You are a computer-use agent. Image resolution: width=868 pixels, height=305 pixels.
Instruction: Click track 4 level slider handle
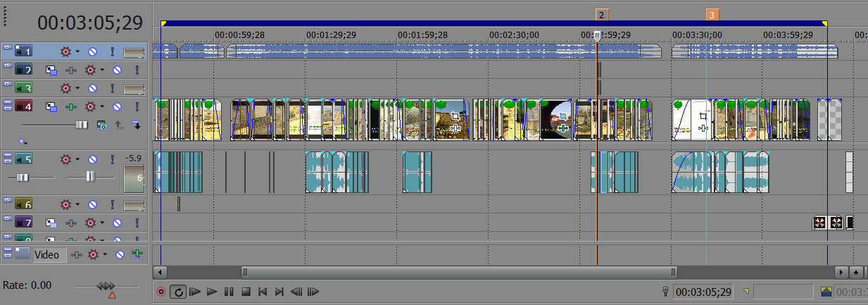82,125
